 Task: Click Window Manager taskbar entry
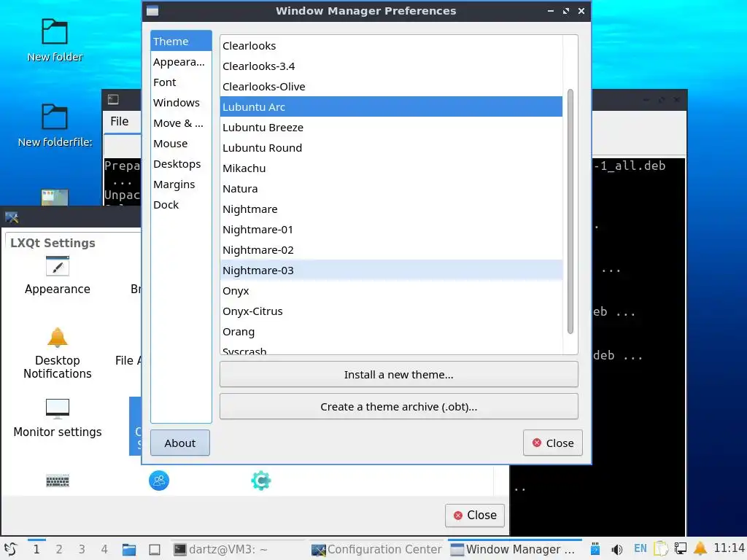[515, 550]
